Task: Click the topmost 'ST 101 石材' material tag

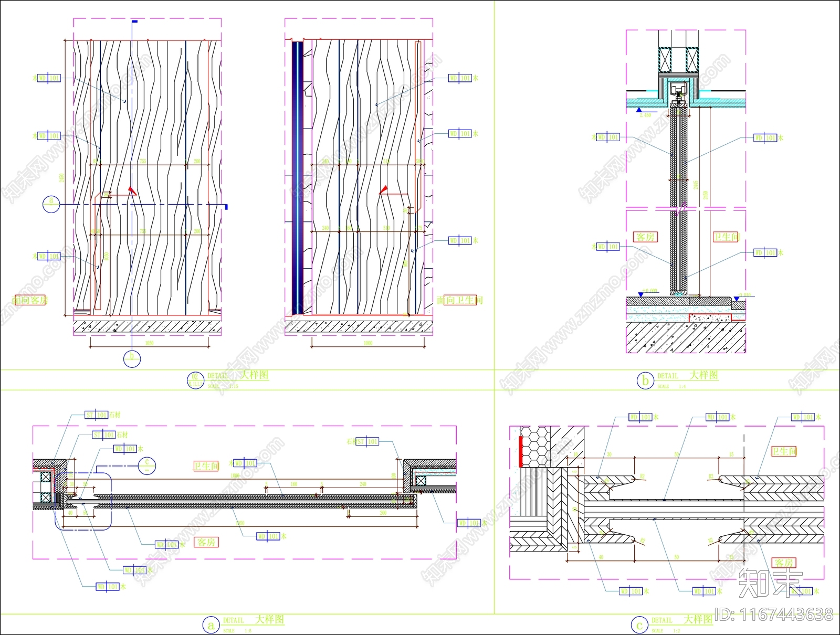Action: click(103, 415)
